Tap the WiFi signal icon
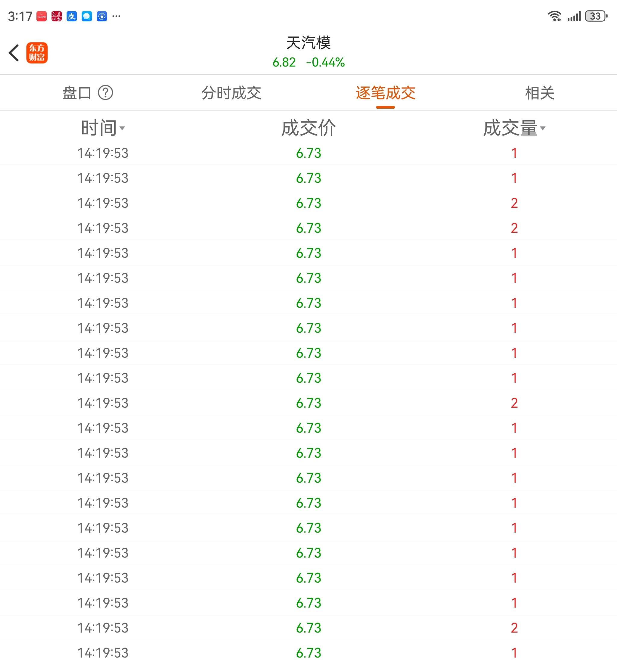617x672 pixels. [x=554, y=16]
